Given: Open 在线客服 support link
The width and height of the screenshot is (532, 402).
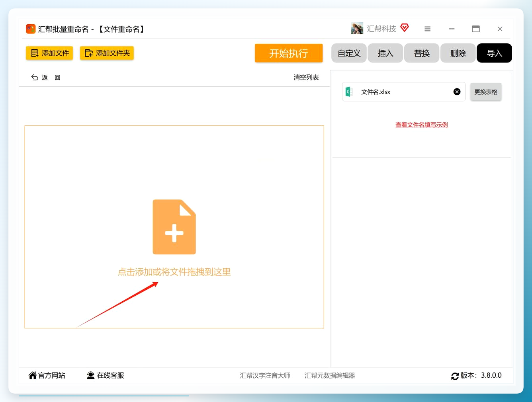Looking at the screenshot, I should click(x=106, y=375).
